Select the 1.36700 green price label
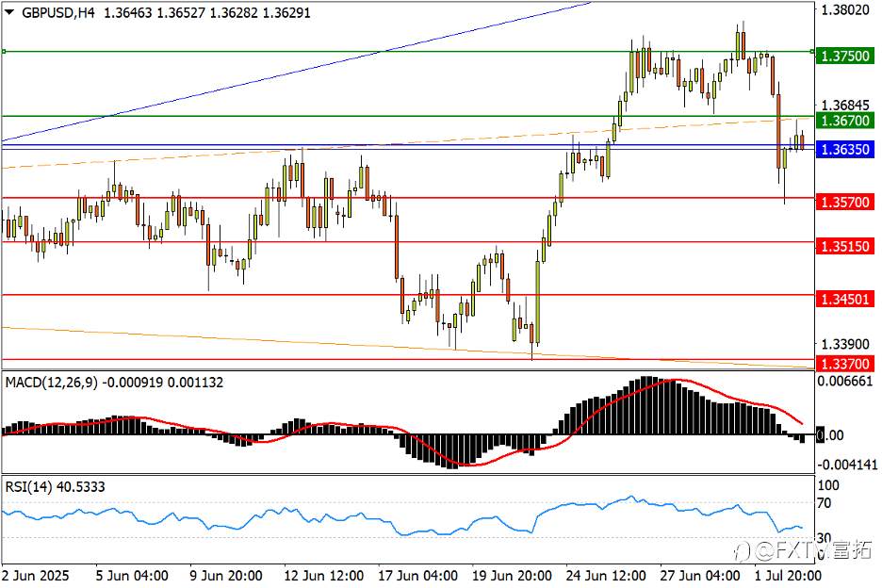Screen dimensions: 882x588 tap(845, 121)
